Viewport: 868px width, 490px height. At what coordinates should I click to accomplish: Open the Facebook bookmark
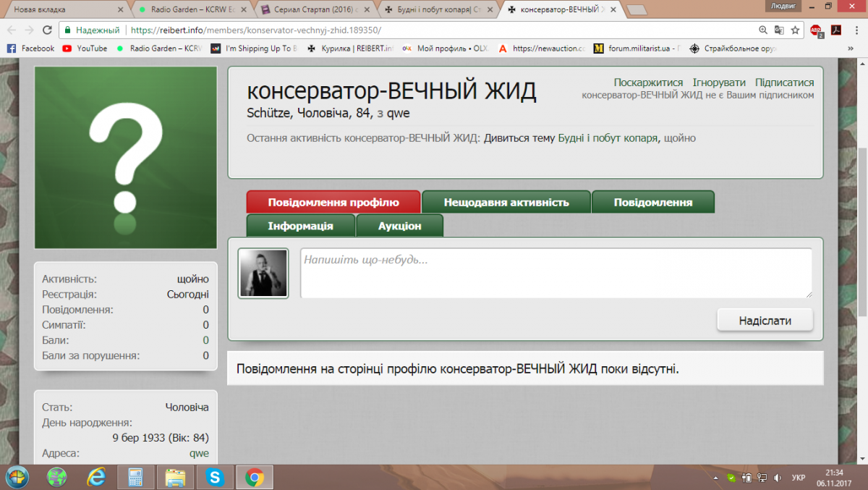point(30,48)
